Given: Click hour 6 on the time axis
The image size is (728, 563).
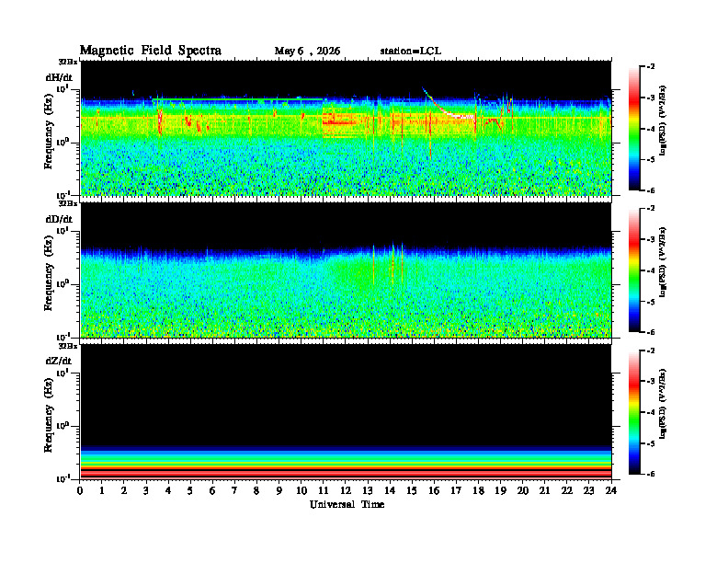Looking at the screenshot, I should click(212, 490).
